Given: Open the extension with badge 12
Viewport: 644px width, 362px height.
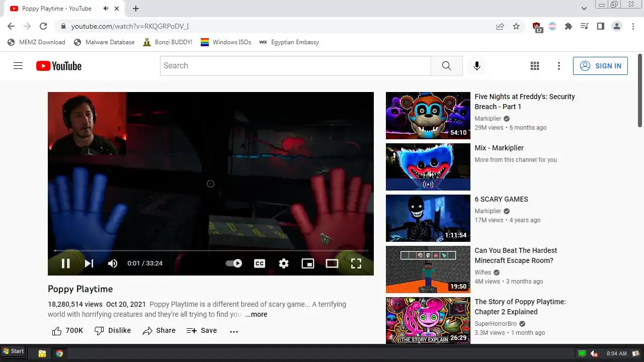Looking at the screenshot, I should [537, 27].
